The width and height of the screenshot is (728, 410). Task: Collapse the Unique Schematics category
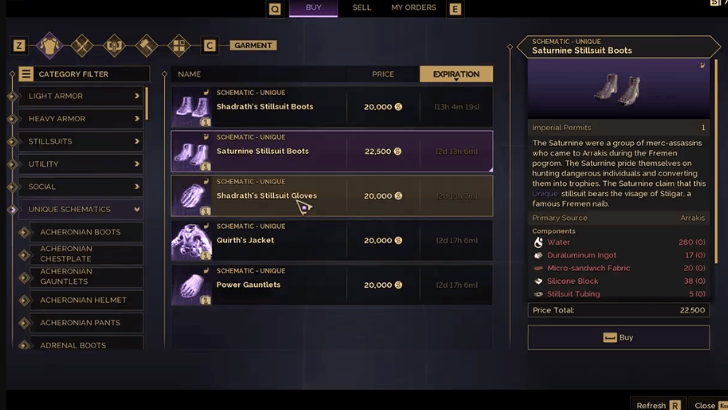pos(81,209)
